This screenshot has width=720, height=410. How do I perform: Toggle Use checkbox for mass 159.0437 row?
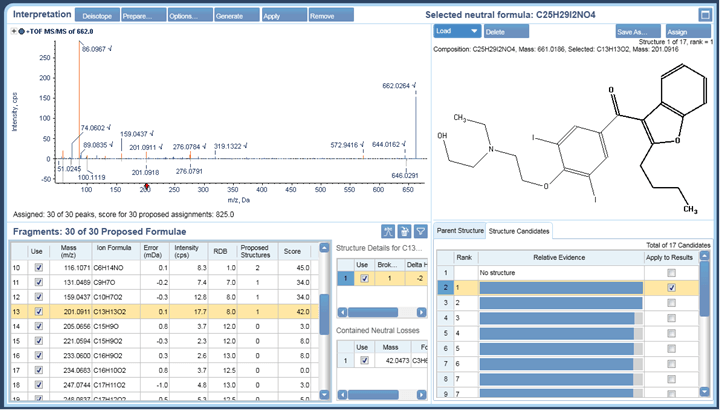click(39, 297)
